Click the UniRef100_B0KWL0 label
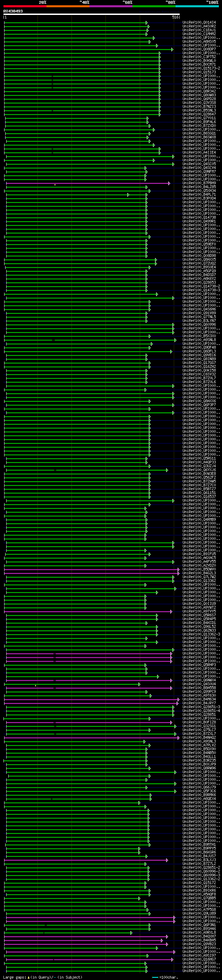 pyautogui.click(x=199, y=60)
